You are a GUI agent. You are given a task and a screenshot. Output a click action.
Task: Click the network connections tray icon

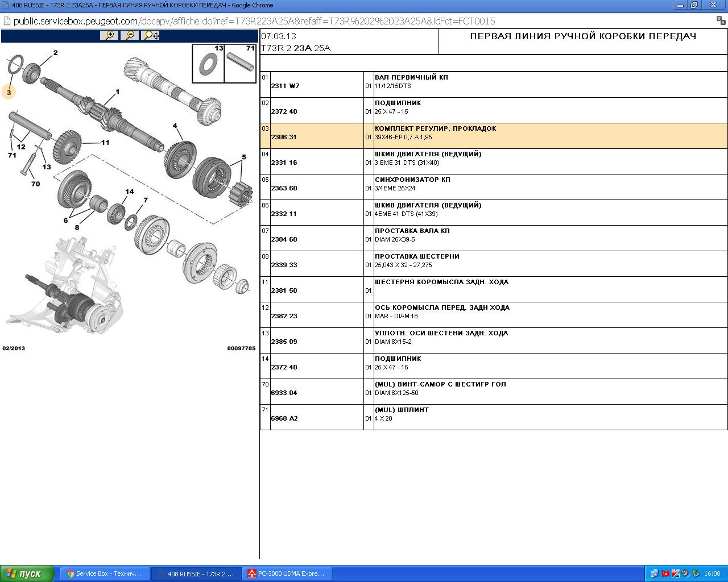[654, 573]
